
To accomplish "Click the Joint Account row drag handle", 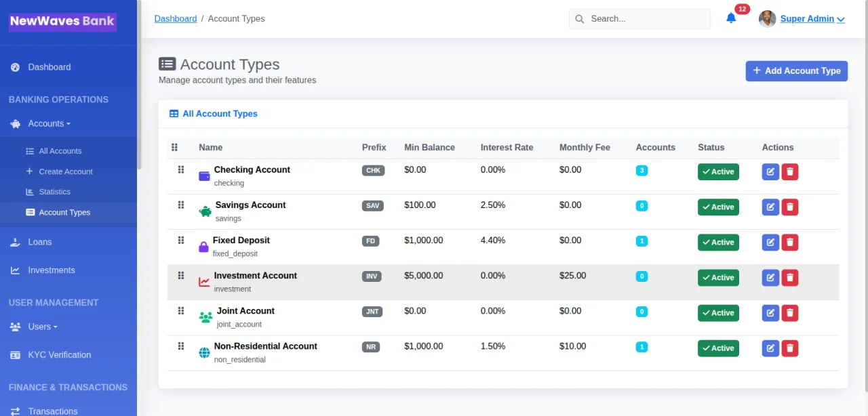I will click(181, 310).
